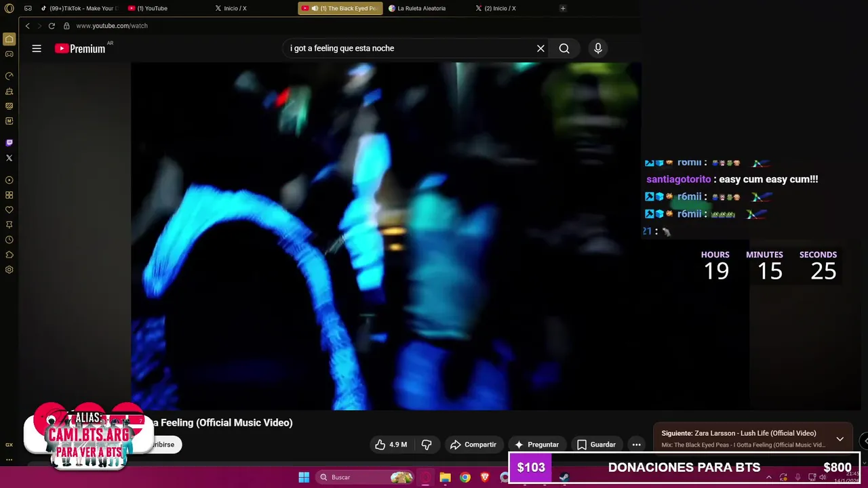Start voice search with microphone icon
This screenshot has height=488, width=868.
click(597, 48)
